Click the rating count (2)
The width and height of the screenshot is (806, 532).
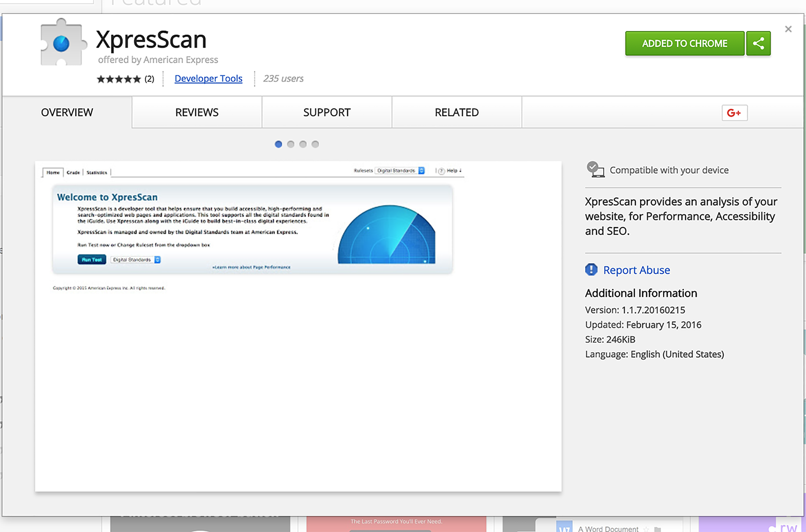[x=149, y=79]
